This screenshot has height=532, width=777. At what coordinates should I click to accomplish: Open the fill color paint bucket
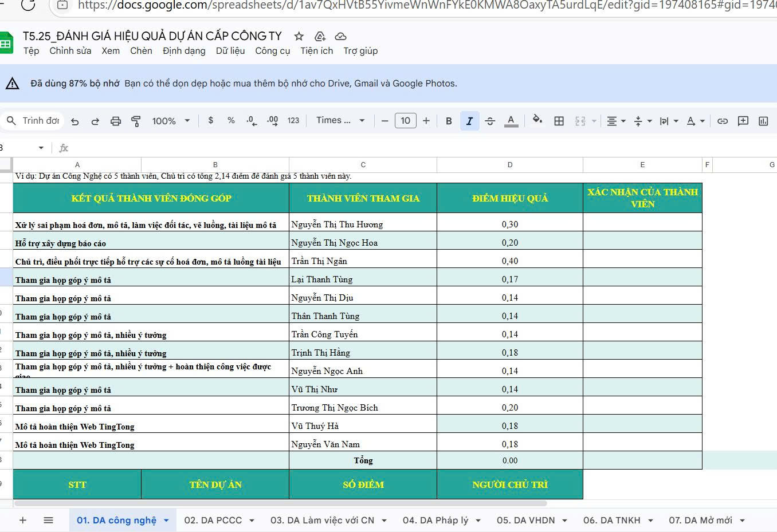click(x=537, y=120)
